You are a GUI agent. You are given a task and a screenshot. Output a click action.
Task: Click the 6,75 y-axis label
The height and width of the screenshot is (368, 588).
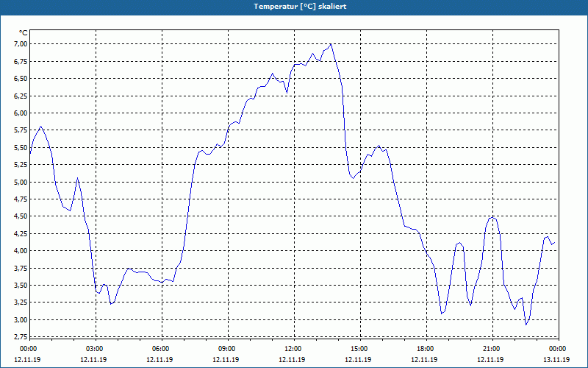21,61
